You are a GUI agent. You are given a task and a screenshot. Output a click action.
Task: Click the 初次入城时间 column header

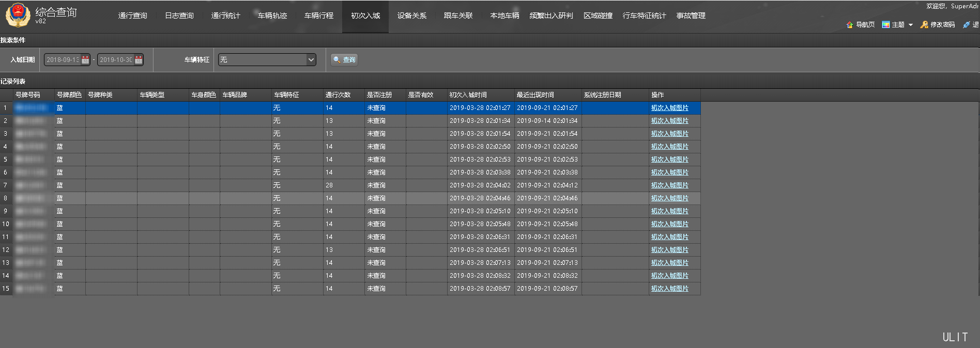(468, 95)
